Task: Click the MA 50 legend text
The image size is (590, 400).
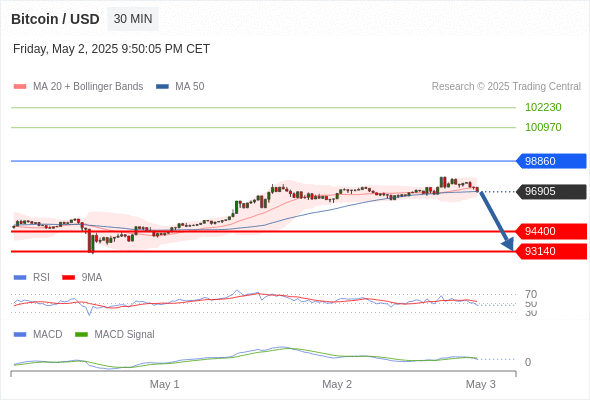Action: tap(190, 87)
